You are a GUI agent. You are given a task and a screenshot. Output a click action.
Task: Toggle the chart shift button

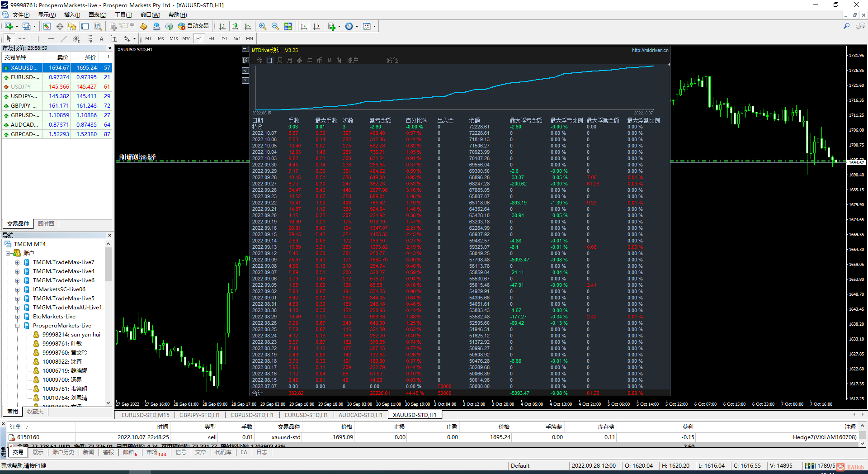pyautogui.click(x=316, y=26)
